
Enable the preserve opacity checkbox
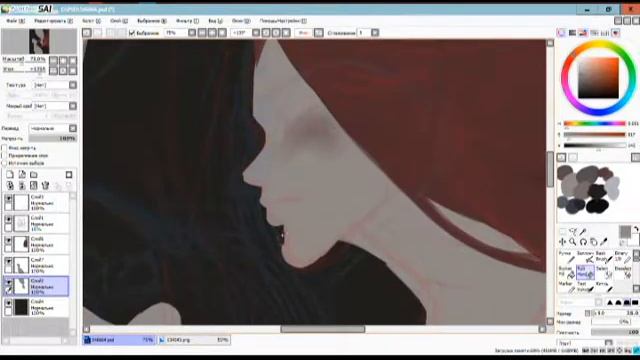[4, 148]
